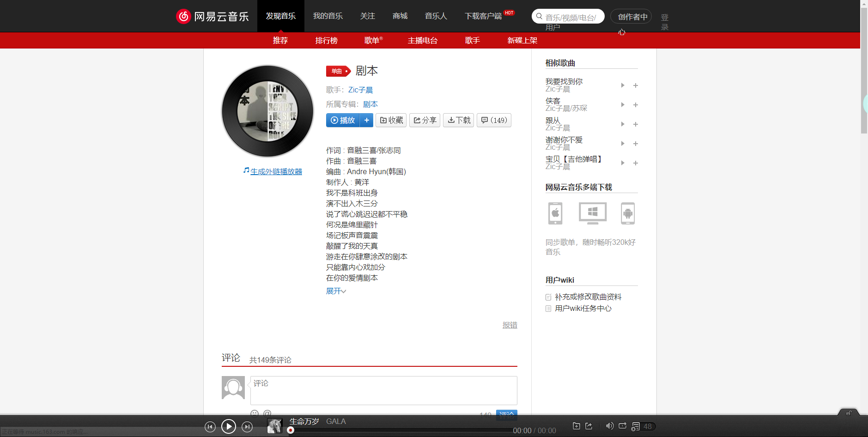Download the song via the 下载 icon
The width and height of the screenshot is (868, 437).
(458, 120)
